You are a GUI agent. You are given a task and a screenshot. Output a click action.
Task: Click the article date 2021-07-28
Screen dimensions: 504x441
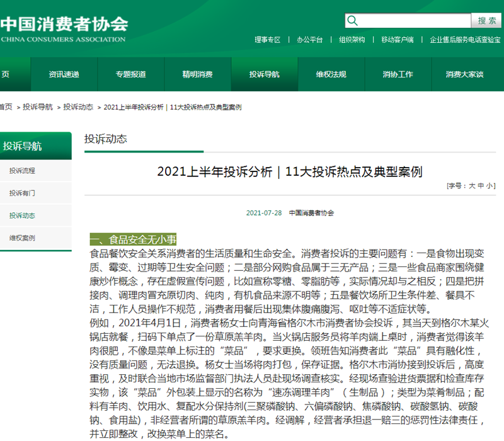[264, 213]
